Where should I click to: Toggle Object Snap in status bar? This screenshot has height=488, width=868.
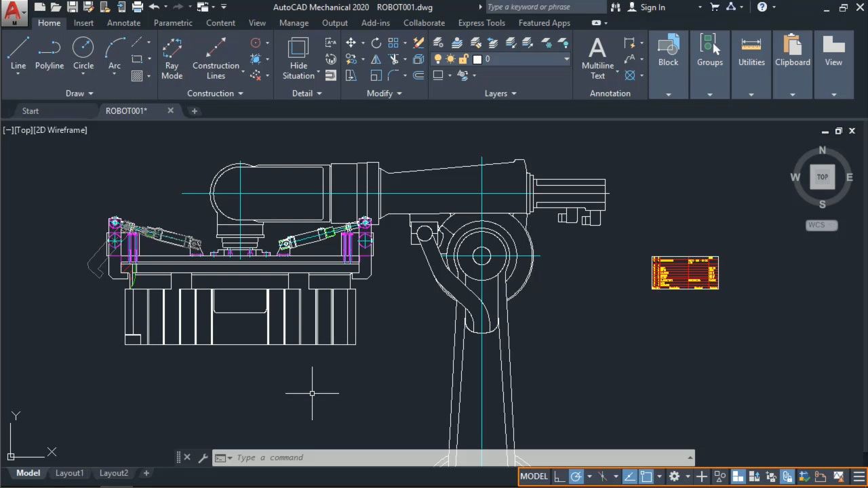tap(646, 476)
